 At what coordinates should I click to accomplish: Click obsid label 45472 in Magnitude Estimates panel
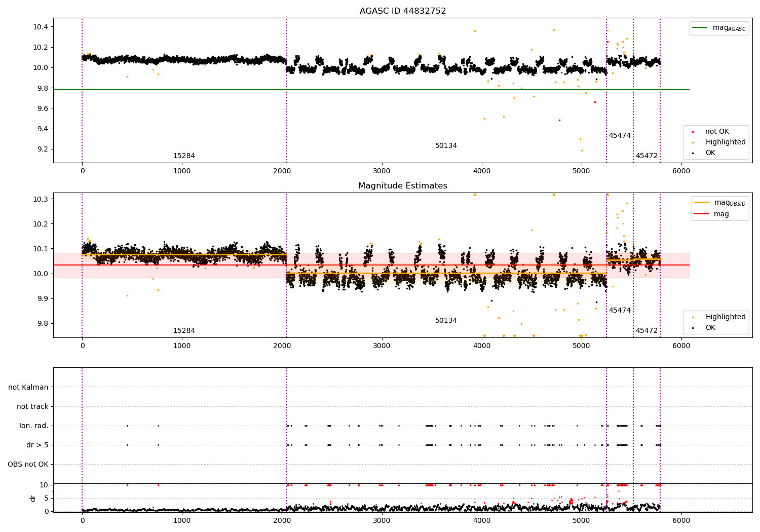647,331
